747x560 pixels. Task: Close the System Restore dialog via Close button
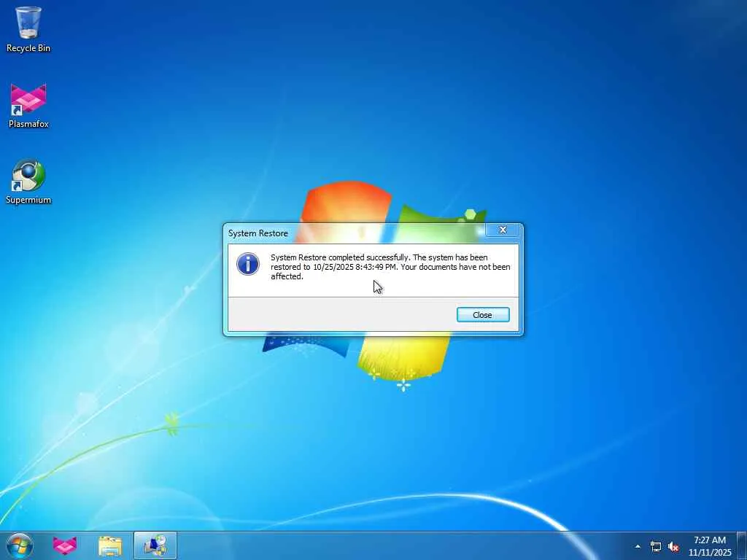click(x=483, y=315)
